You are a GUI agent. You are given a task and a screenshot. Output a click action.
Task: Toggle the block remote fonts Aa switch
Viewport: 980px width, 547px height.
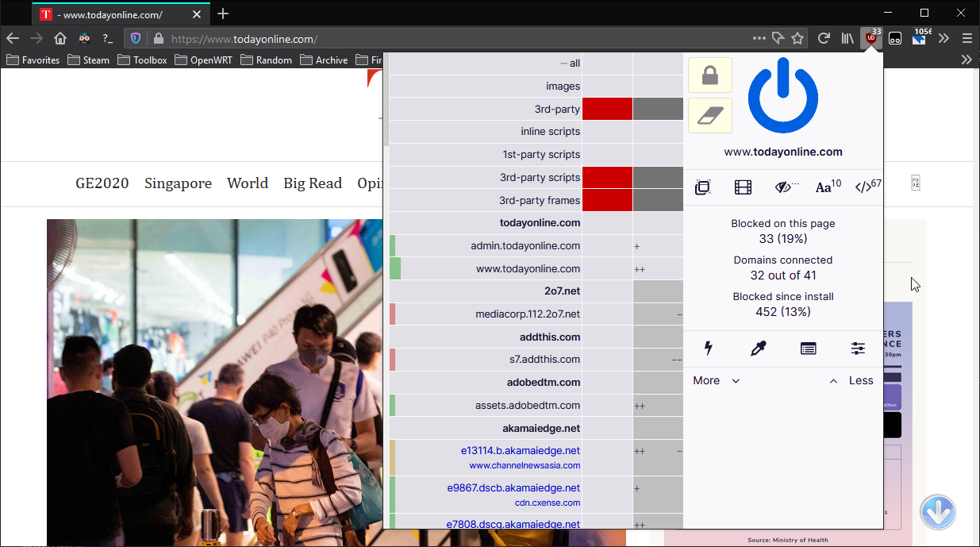point(828,187)
